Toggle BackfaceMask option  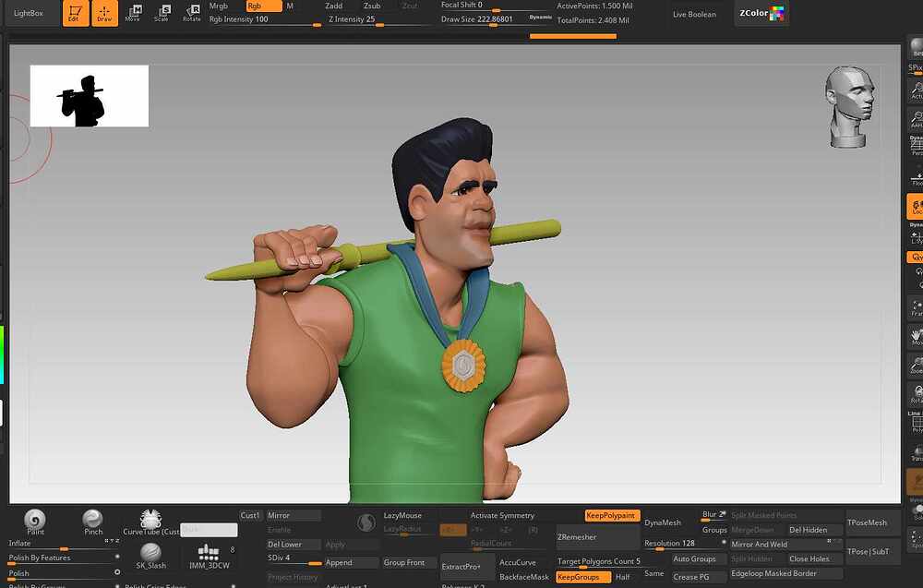coord(524,578)
